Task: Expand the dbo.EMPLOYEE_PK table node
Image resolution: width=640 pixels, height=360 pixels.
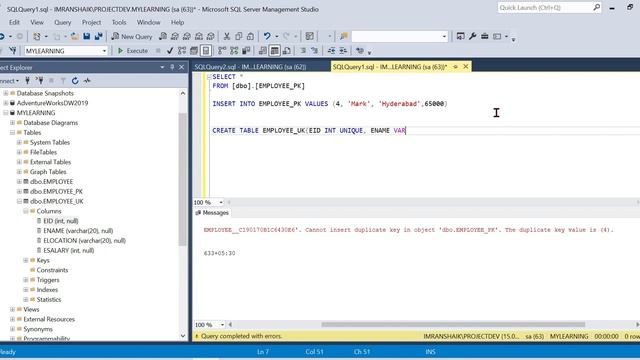Action: click(19, 191)
